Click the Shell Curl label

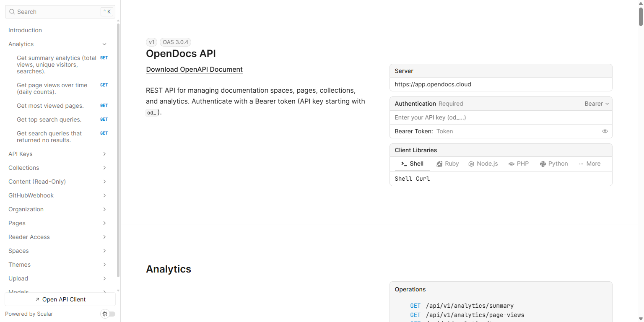click(x=412, y=179)
